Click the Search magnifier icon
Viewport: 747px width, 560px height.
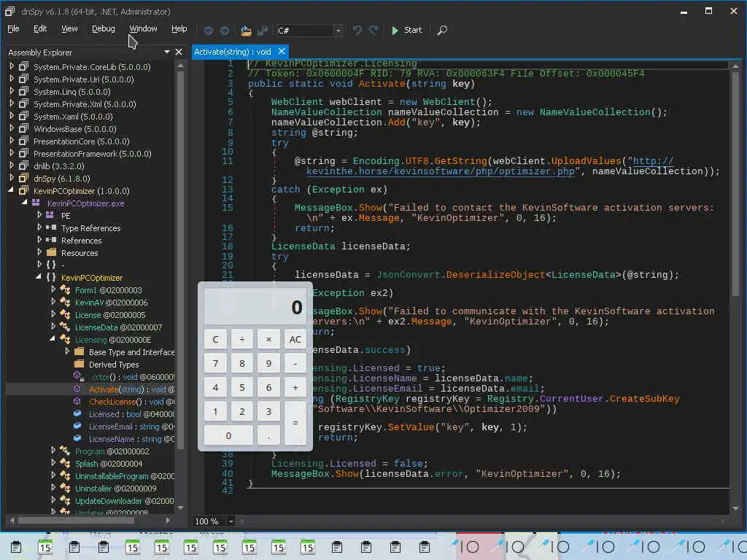[442, 30]
